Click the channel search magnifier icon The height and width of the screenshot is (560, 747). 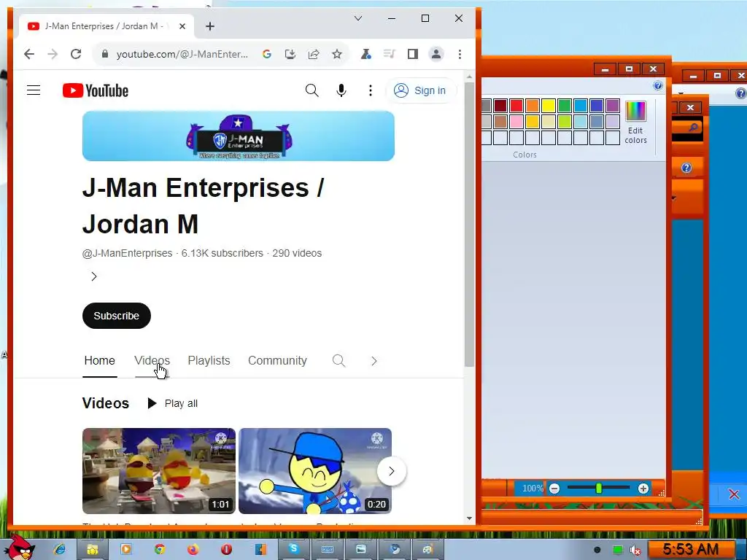click(338, 360)
